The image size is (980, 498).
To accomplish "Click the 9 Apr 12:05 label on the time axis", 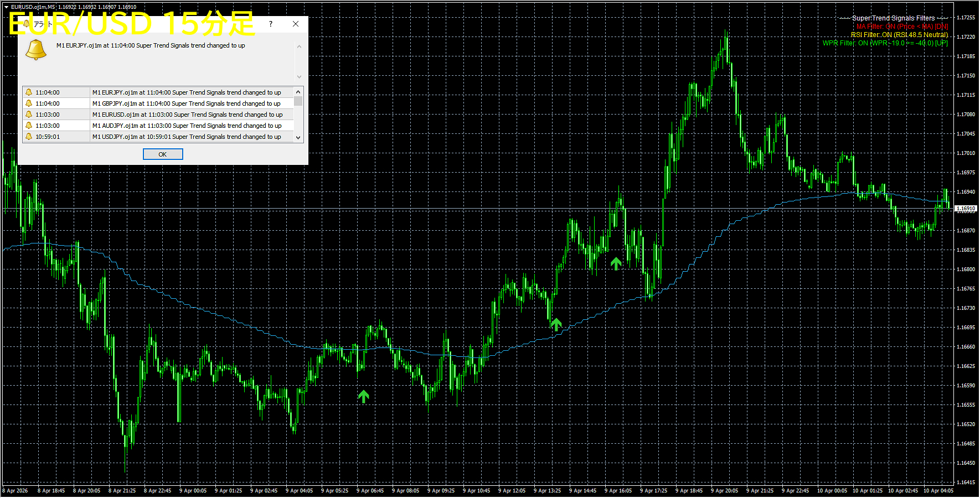I will [x=512, y=491].
